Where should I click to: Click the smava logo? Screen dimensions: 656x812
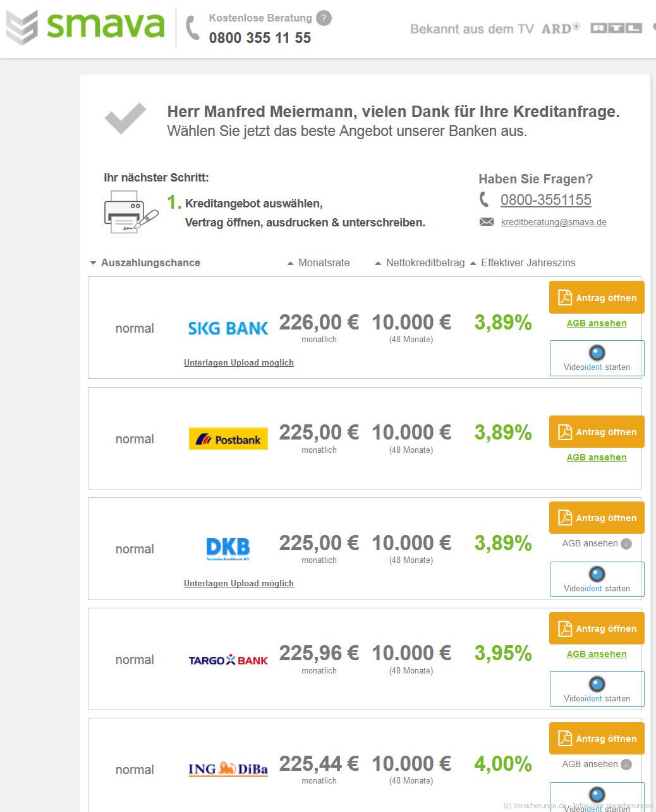[x=85, y=27]
